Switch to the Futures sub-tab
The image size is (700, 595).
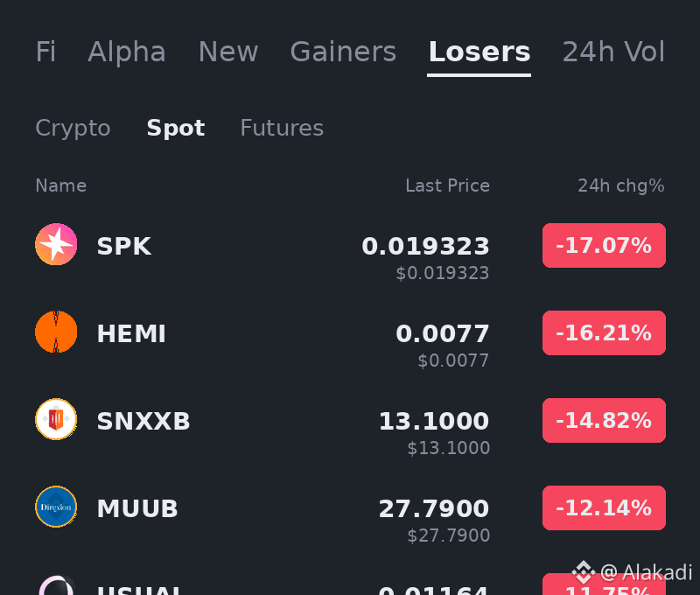[282, 128]
